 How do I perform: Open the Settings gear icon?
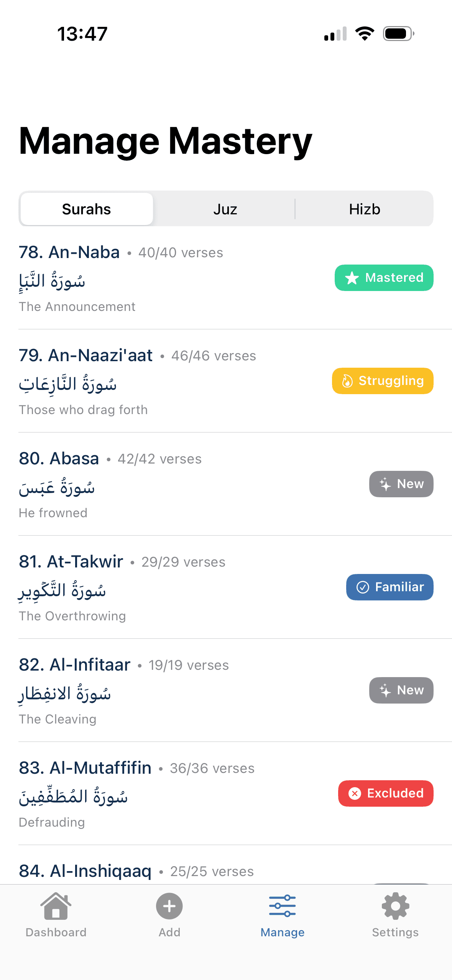[x=395, y=906]
